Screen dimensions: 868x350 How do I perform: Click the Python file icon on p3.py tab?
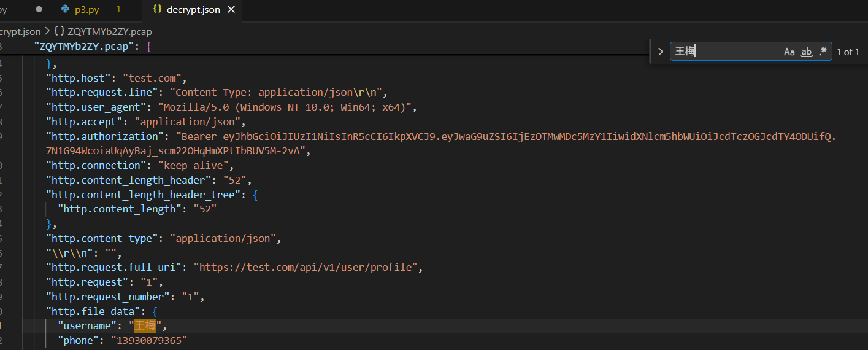click(x=65, y=10)
